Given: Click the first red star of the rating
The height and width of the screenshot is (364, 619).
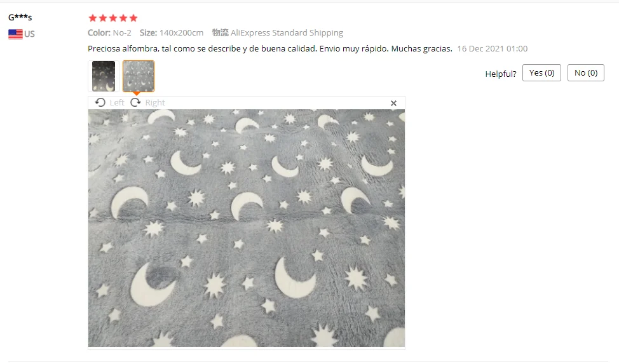Looking at the screenshot, I should click(x=93, y=18).
